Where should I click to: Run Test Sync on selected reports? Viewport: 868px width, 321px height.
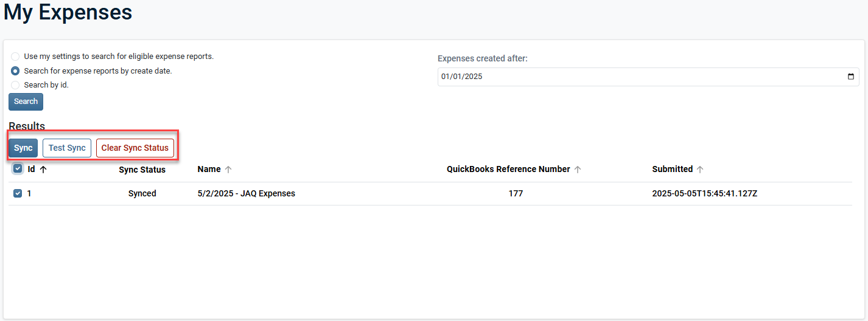coord(67,148)
